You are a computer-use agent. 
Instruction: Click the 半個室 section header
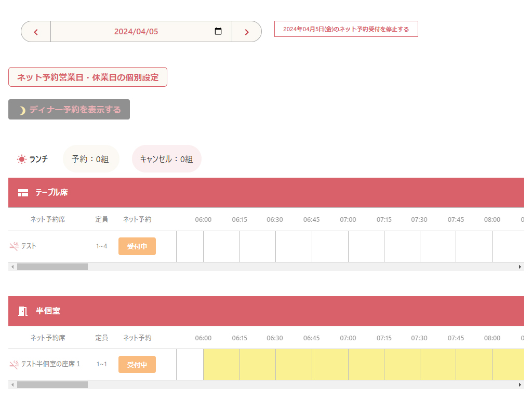(x=48, y=311)
